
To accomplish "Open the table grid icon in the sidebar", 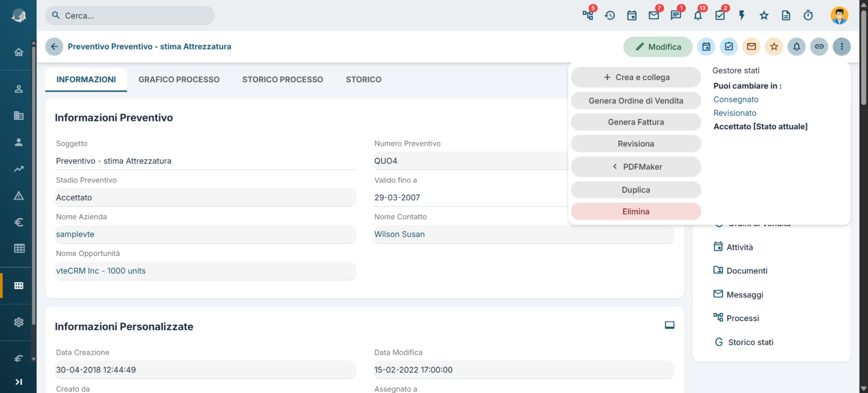I will [19, 248].
